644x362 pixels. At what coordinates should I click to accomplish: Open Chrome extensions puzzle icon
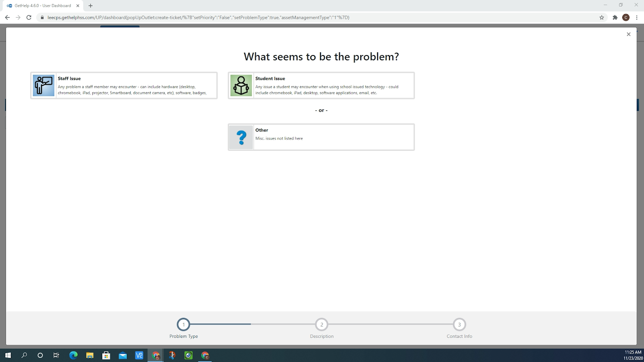point(615,17)
